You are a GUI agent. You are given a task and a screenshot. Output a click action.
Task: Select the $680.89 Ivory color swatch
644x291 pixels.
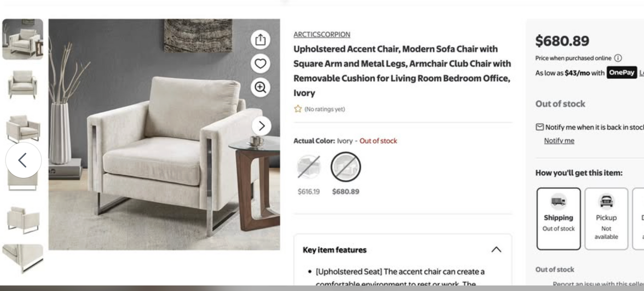(345, 167)
